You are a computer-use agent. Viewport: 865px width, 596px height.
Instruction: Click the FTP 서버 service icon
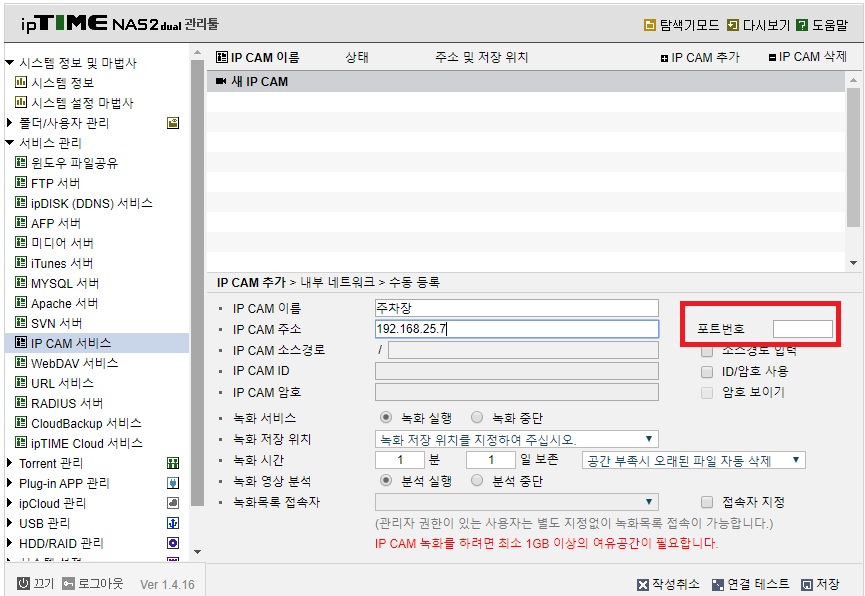[21, 182]
